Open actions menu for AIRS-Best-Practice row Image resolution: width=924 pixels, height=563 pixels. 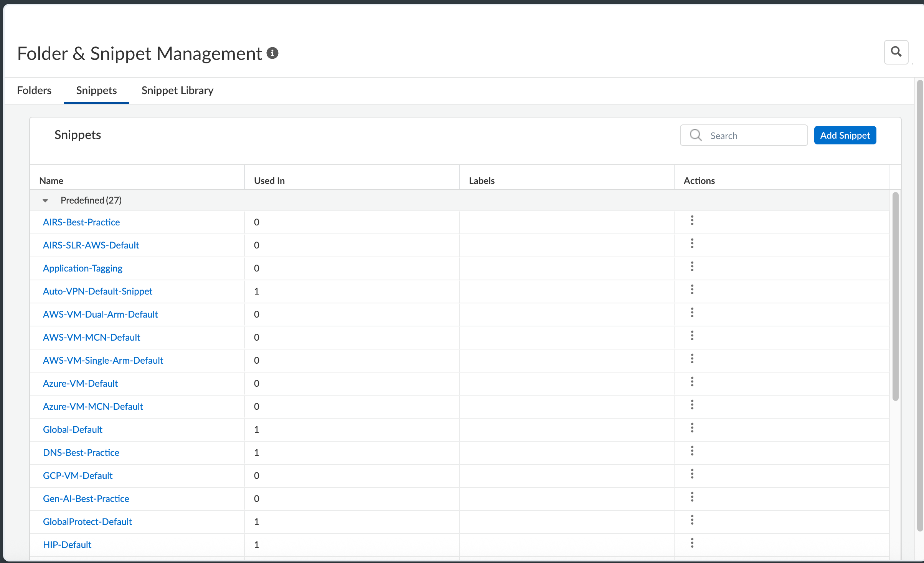pos(692,220)
